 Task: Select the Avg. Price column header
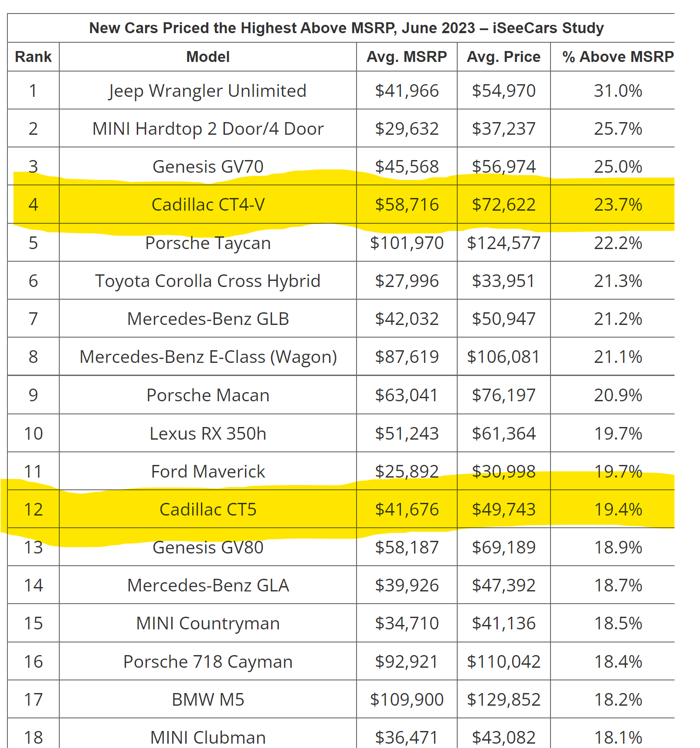click(503, 57)
